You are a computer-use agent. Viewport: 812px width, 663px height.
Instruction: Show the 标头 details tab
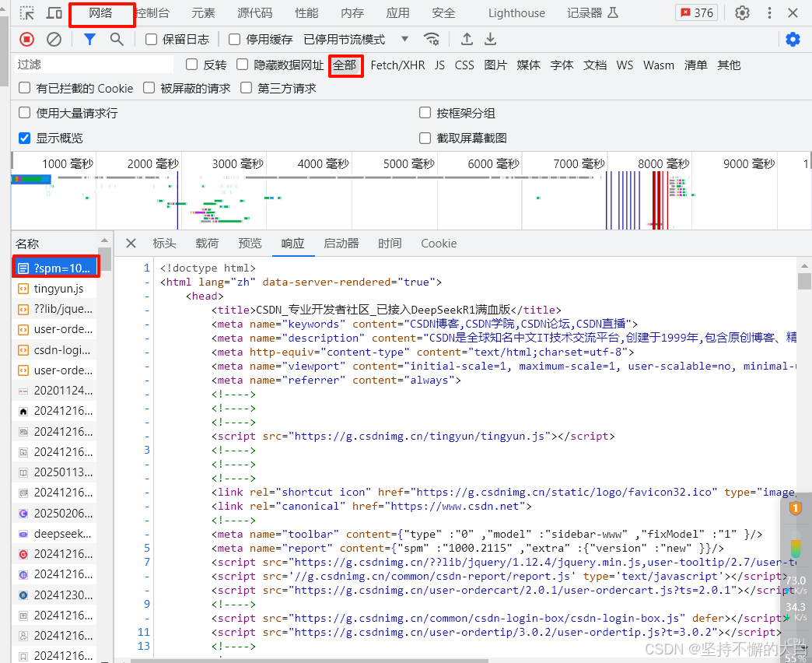pyautogui.click(x=164, y=244)
